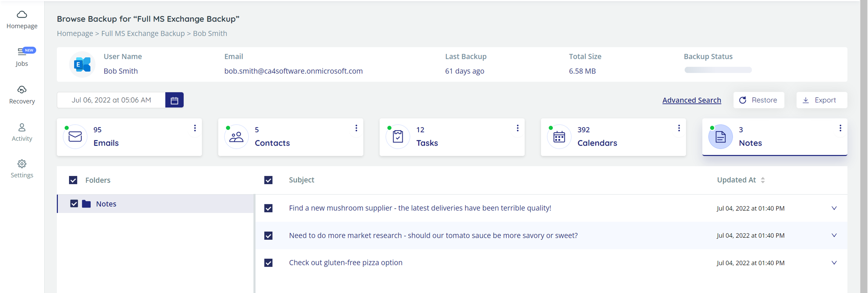
Task: Click user name value Bob Smith
Action: point(121,71)
